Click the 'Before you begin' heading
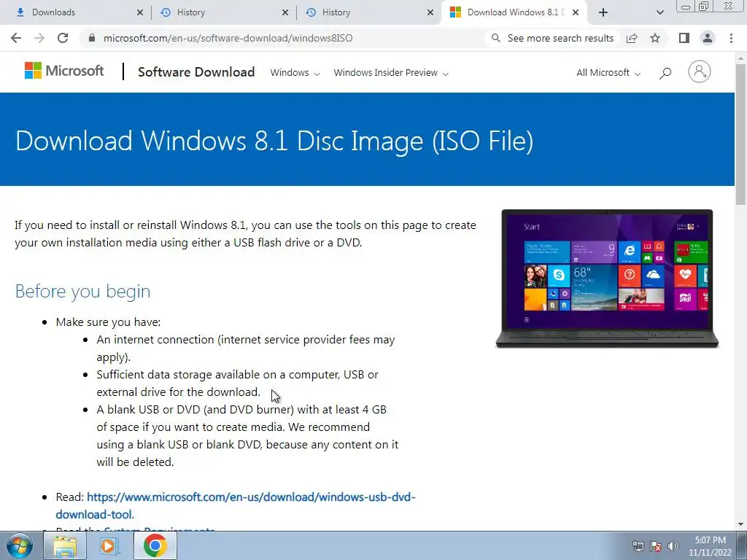The height and width of the screenshot is (560, 747). point(83,291)
